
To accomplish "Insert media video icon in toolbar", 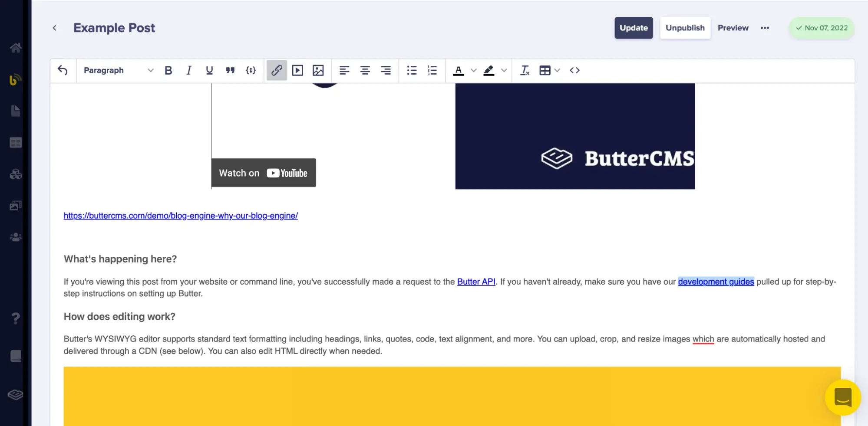I will [x=297, y=70].
